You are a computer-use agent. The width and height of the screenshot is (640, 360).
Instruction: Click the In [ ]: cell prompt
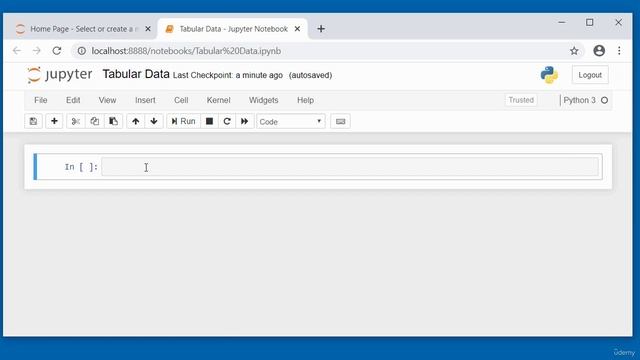[x=81, y=167]
